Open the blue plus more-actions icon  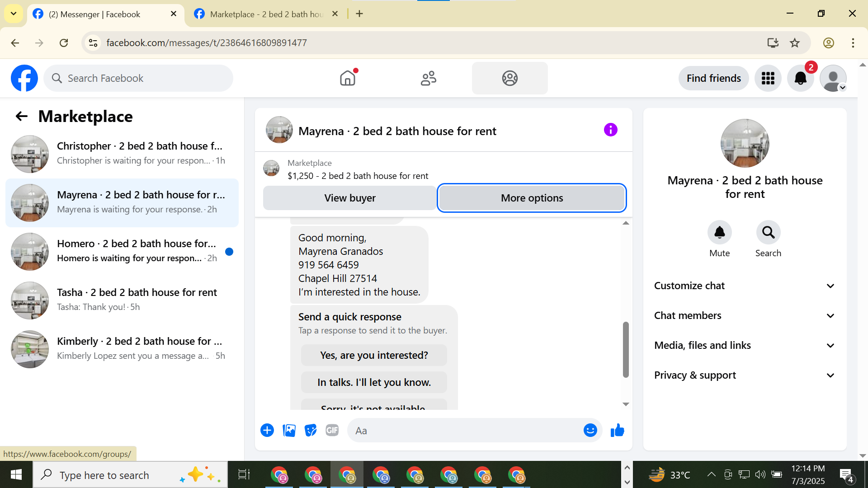click(x=267, y=431)
